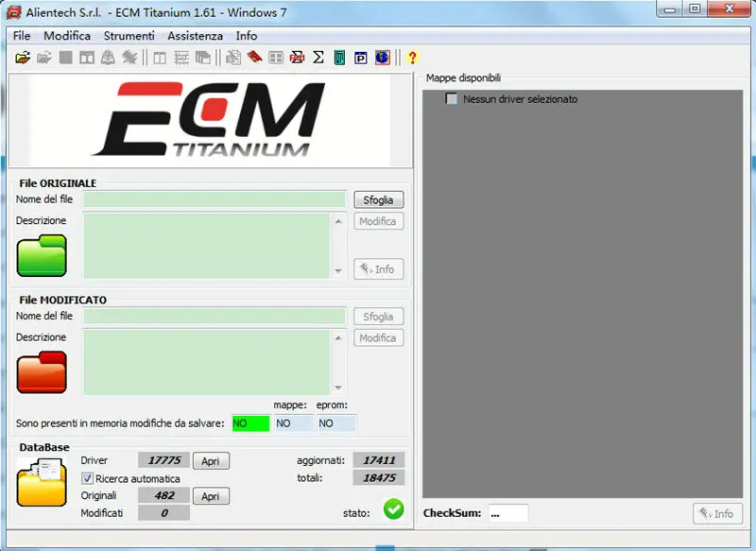Click the NO value under mappe
This screenshot has height=551, width=756.
(294, 423)
